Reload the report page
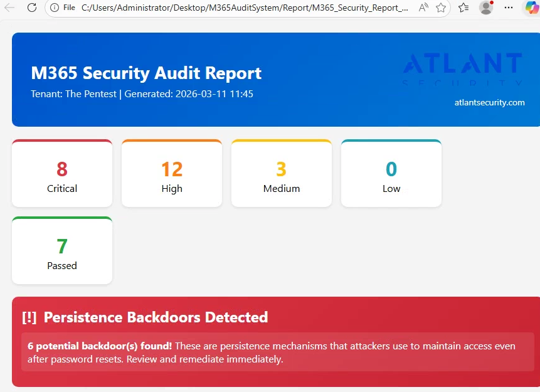Image resolution: width=540 pixels, height=392 pixels. coord(32,8)
